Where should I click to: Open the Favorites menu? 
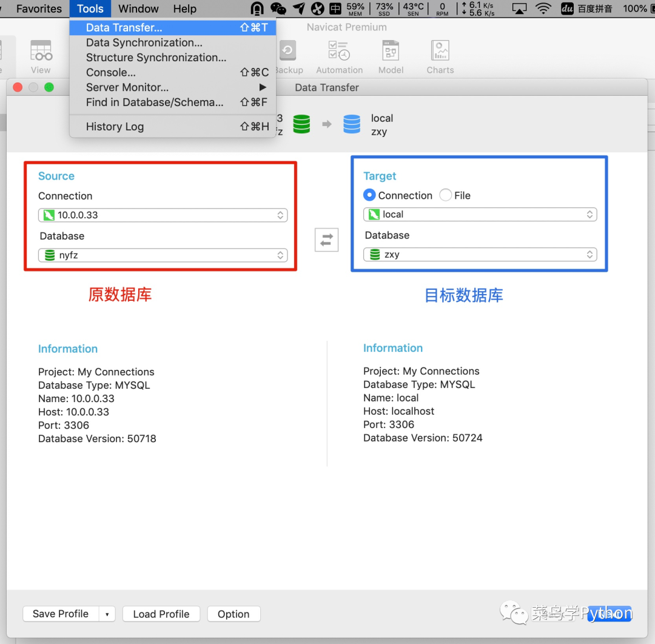tap(39, 8)
